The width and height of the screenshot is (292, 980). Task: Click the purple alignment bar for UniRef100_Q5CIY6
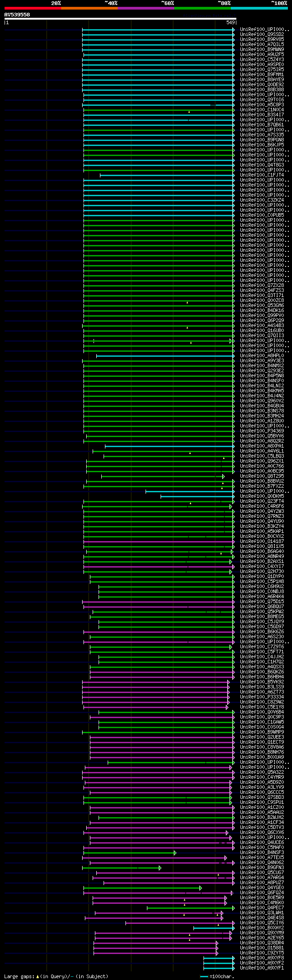click(180, 923)
